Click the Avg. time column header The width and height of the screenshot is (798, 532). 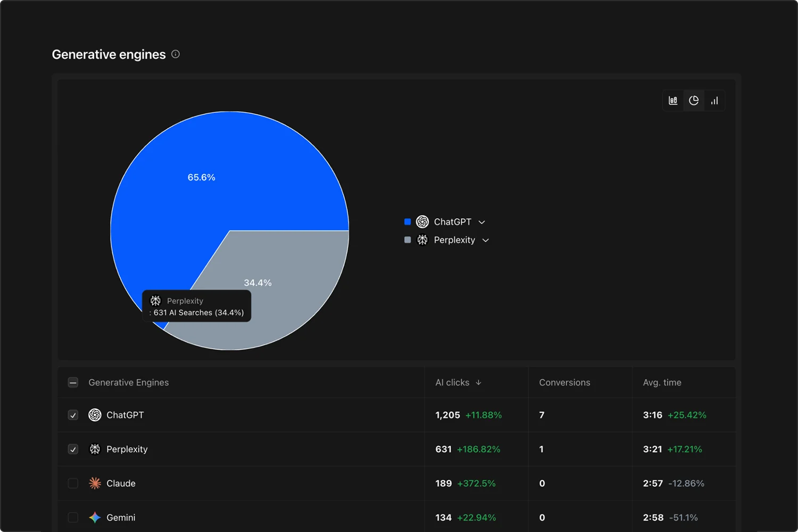pyautogui.click(x=662, y=383)
